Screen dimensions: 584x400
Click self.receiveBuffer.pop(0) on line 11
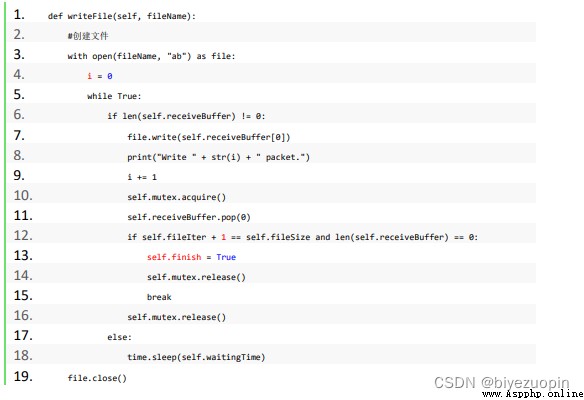tap(189, 217)
